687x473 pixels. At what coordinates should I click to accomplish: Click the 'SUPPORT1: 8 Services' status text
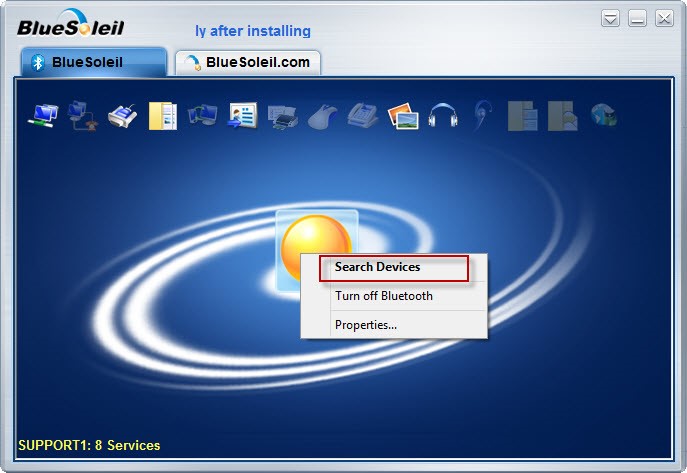tap(89, 445)
